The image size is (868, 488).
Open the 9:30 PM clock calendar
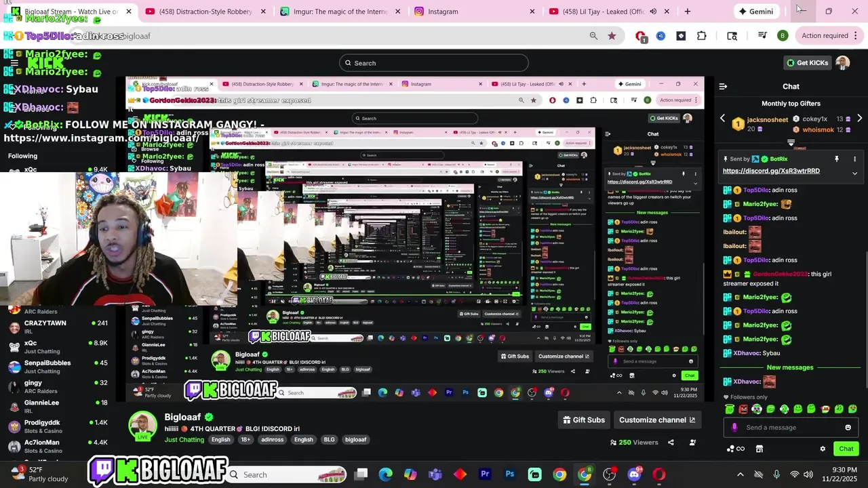(x=839, y=474)
